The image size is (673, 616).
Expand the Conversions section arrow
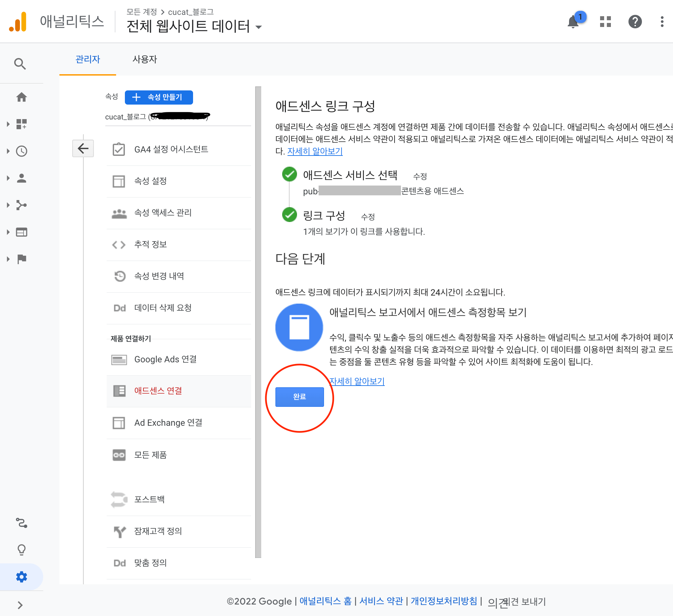pyautogui.click(x=8, y=259)
